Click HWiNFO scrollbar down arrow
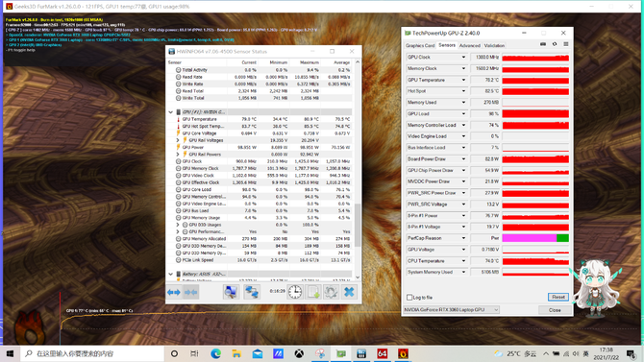The height and width of the screenshot is (362, 644). (358, 278)
